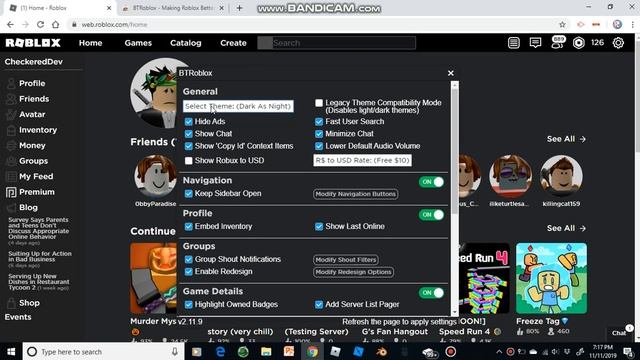Close the BTRoblox settings panel
This screenshot has height=360, width=640.
tap(451, 73)
